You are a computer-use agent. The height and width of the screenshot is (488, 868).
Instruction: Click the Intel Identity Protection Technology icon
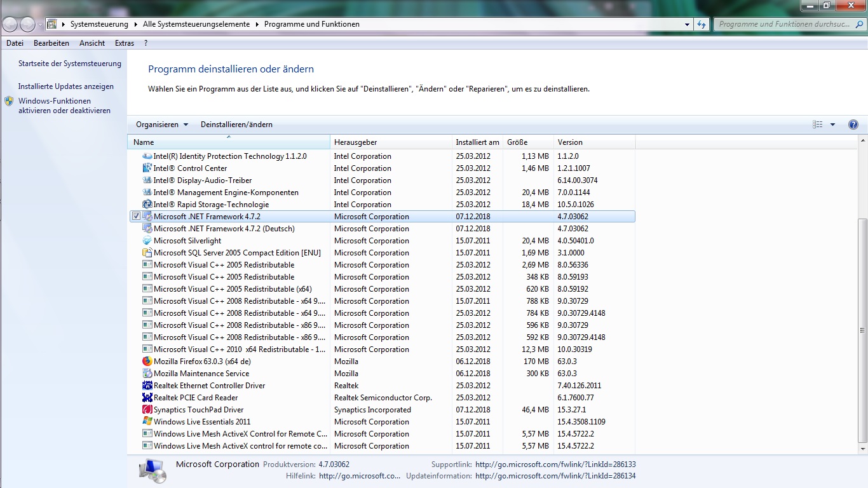(147, 156)
